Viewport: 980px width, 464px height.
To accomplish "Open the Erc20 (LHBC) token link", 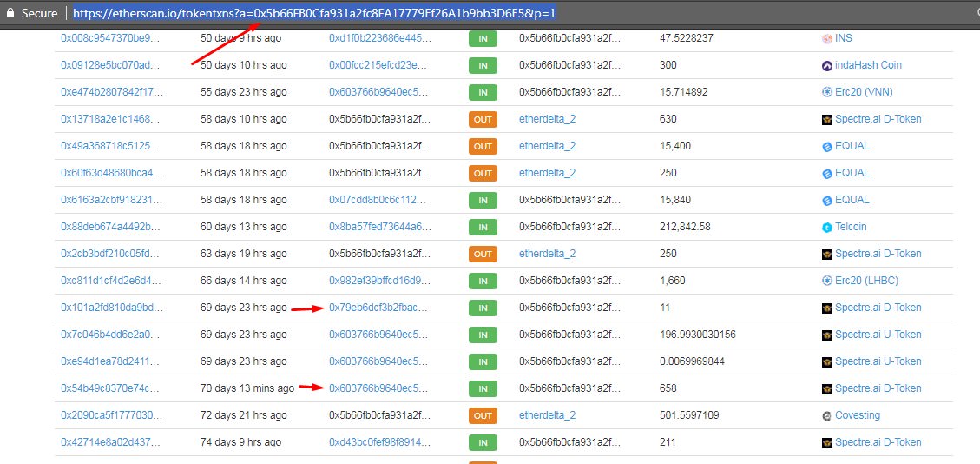I will click(x=866, y=281).
